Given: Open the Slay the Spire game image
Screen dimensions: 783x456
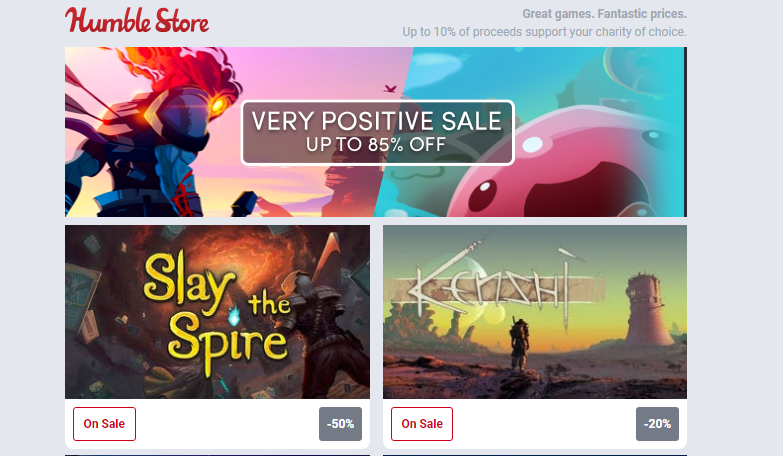Looking at the screenshot, I should pyautogui.click(x=217, y=312).
